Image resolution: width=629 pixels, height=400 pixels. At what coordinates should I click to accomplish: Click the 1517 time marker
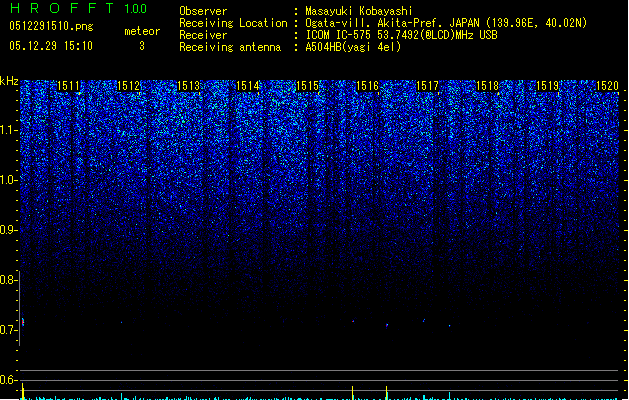(x=427, y=86)
